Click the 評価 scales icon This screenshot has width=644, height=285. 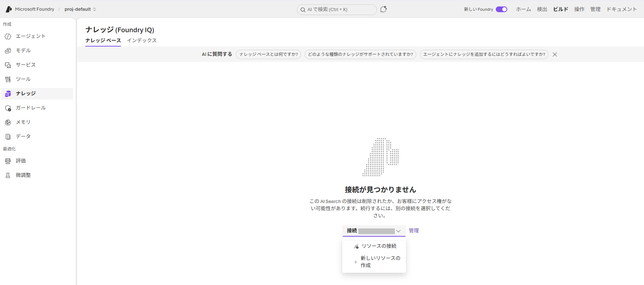tap(8, 161)
